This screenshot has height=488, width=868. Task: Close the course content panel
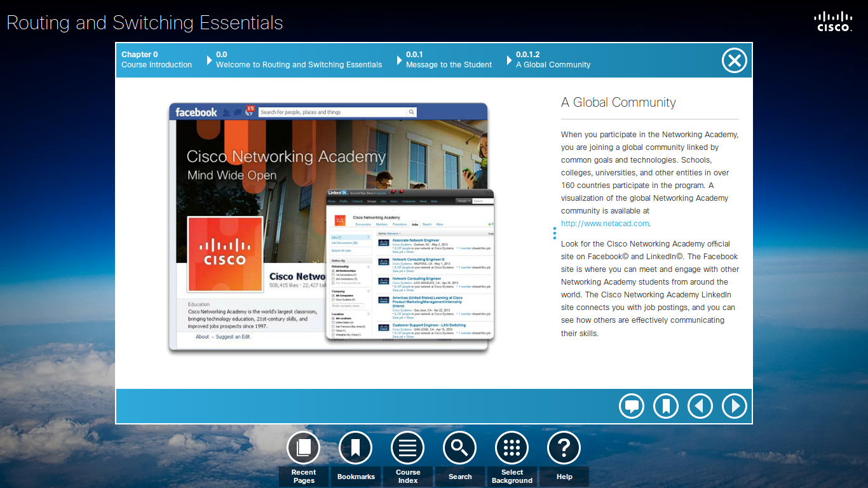pos(734,60)
